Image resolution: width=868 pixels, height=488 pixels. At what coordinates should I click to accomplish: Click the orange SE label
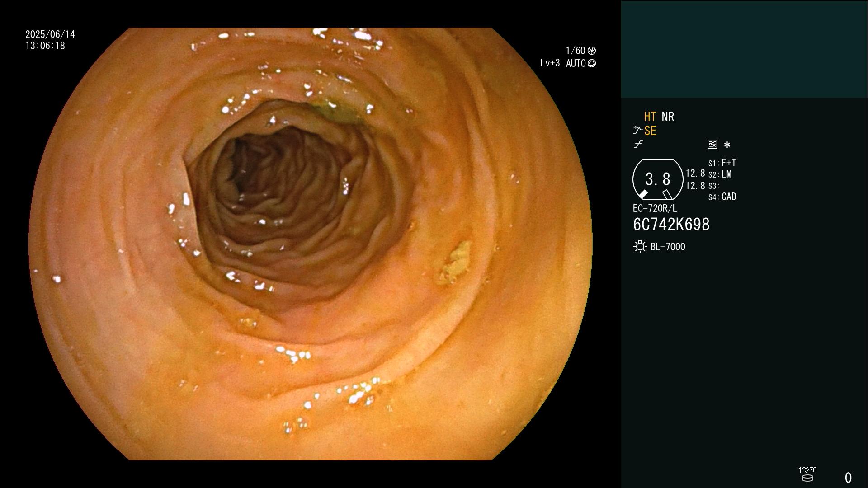(x=650, y=131)
